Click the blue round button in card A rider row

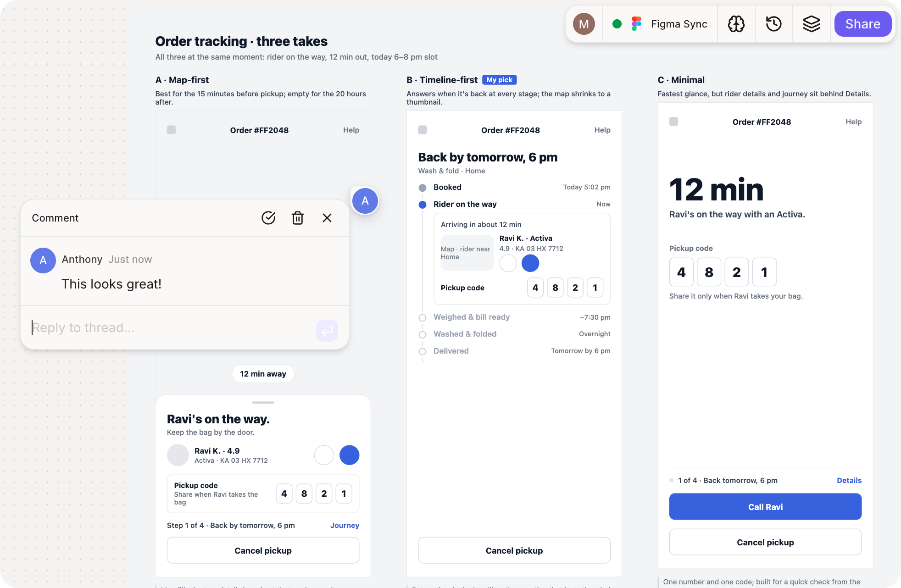pos(349,455)
